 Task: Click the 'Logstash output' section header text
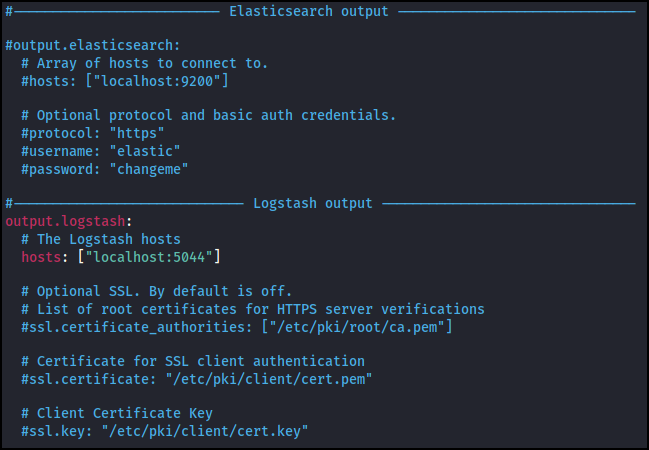point(313,203)
